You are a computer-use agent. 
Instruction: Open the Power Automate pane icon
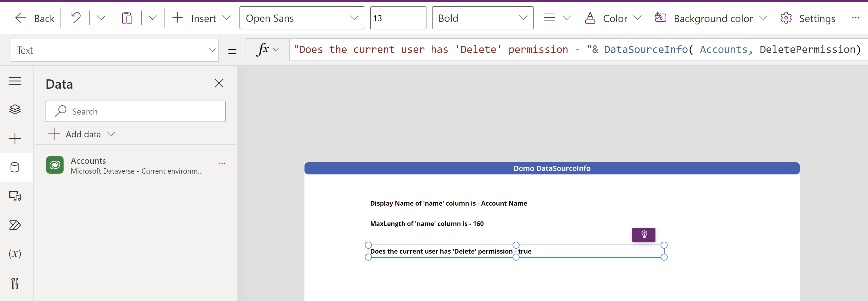pos(15,225)
